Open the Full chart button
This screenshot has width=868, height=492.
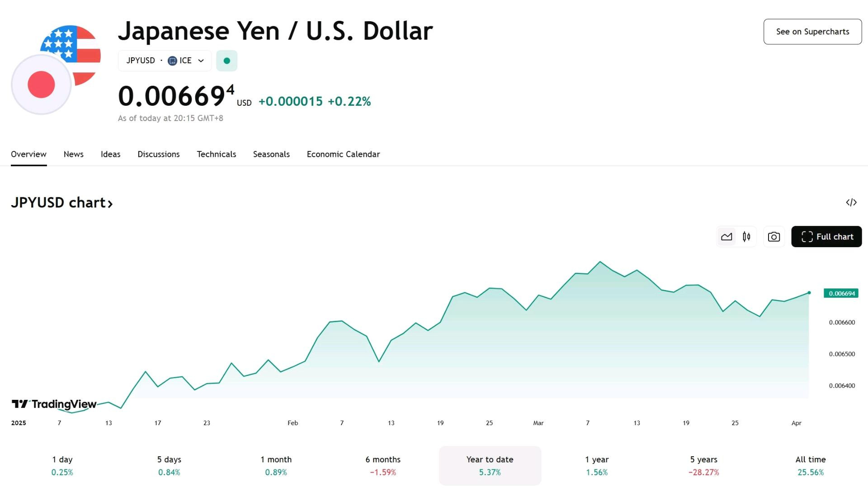tap(826, 237)
